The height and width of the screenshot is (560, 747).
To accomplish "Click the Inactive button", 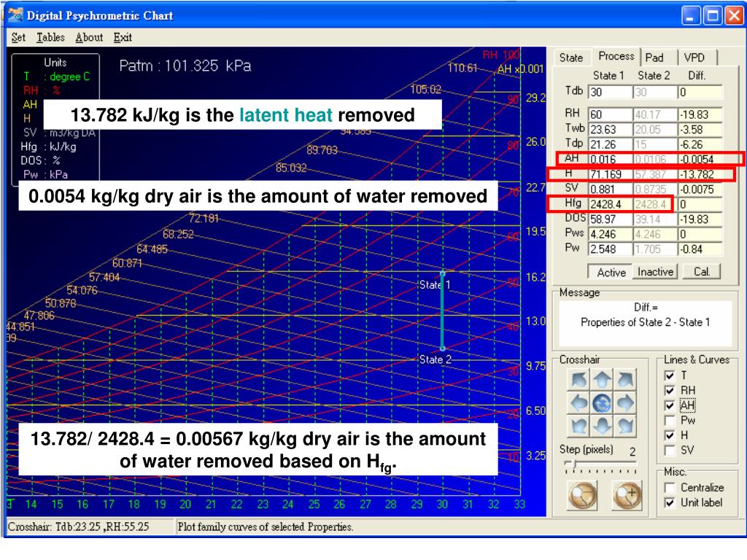I will (656, 272).
